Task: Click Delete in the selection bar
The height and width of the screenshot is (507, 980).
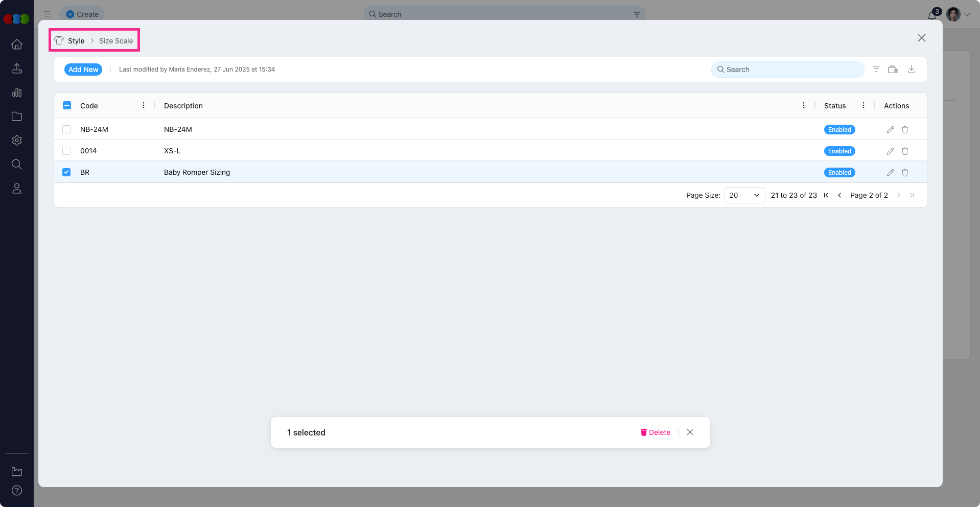Action: tap(655, 432)
